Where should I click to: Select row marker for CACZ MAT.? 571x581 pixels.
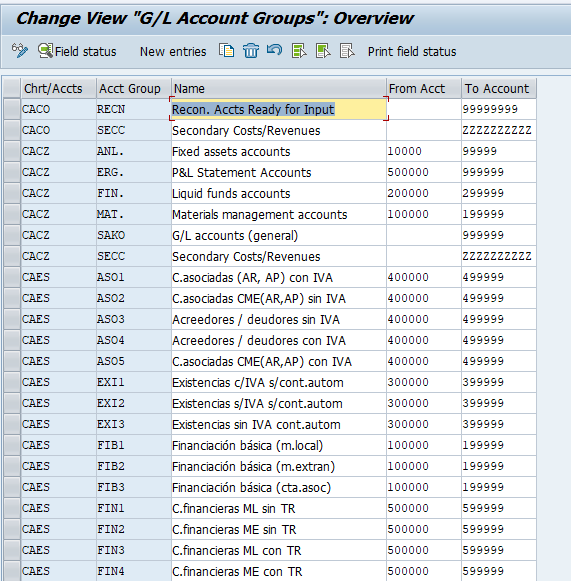pos(12,214)
